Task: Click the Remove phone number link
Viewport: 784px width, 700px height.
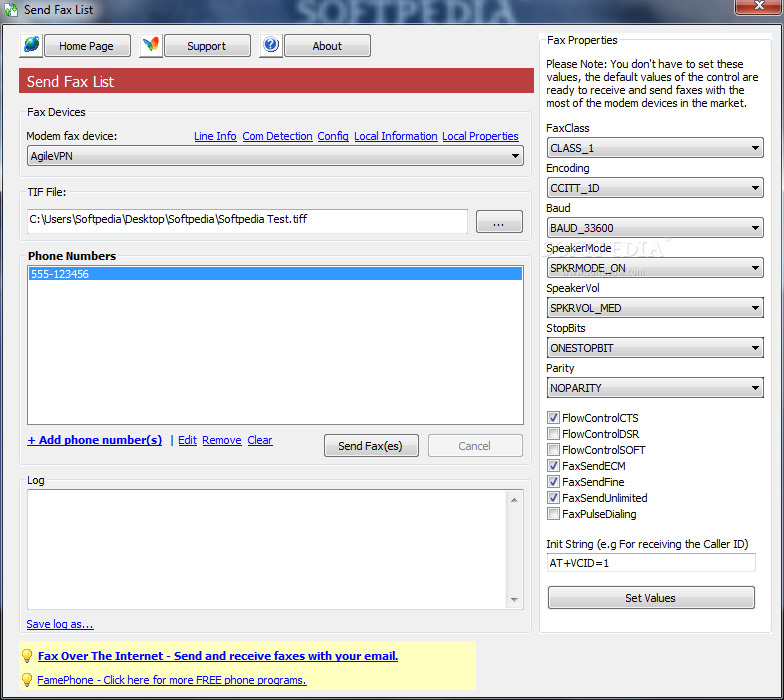Action: (222, 440)
